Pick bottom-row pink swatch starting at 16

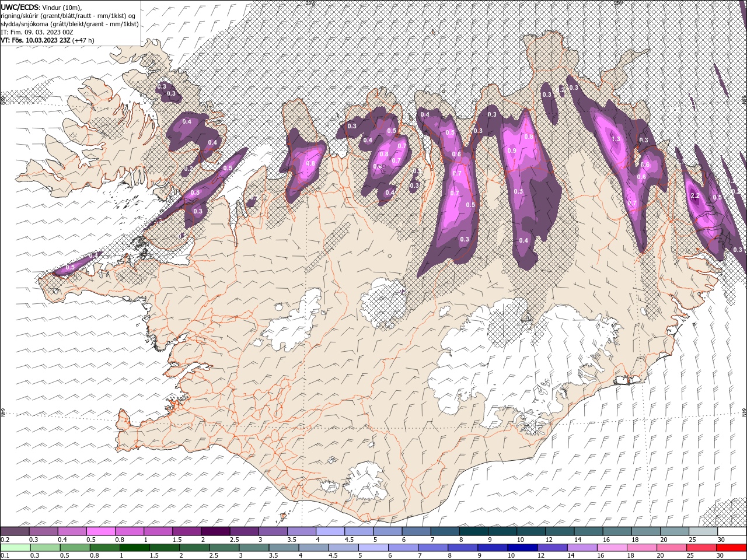coord(612,547)
